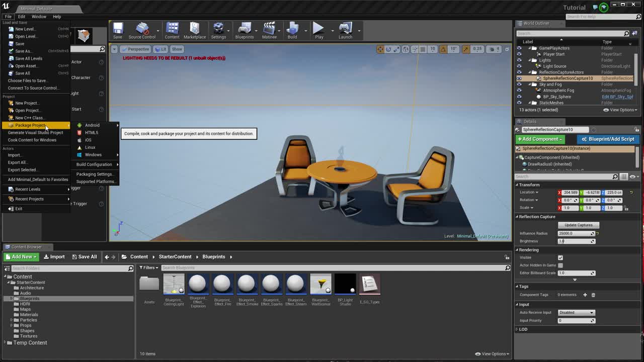Adjust the Influence Radius value slider
This screenshot has width=644, height=362.
pos(577,233)
